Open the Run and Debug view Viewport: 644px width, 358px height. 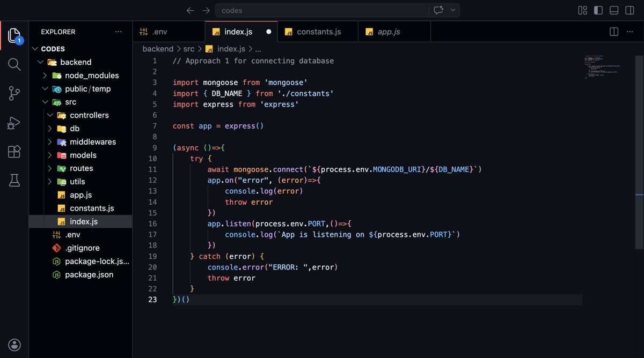(x=14, y=123)
